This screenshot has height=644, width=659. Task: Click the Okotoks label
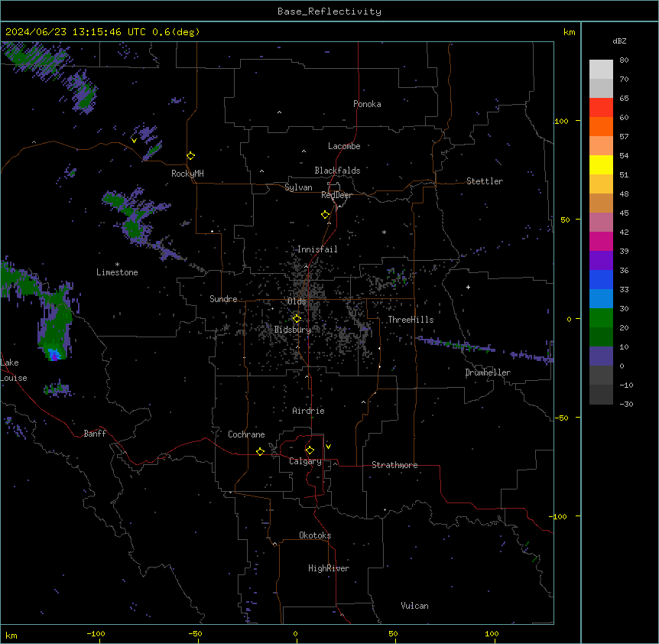coord(315,535)
